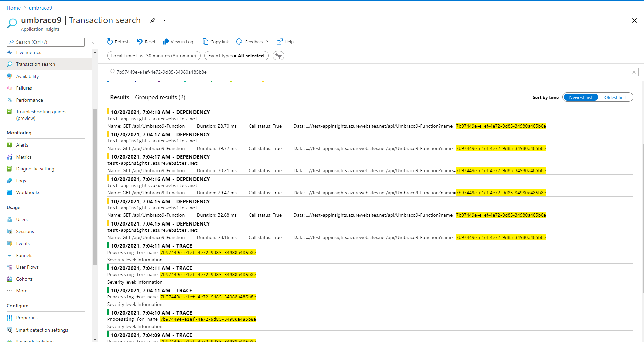Open Help external link icon
Screen dimensions: 644x342
click(x=280, y=42)
